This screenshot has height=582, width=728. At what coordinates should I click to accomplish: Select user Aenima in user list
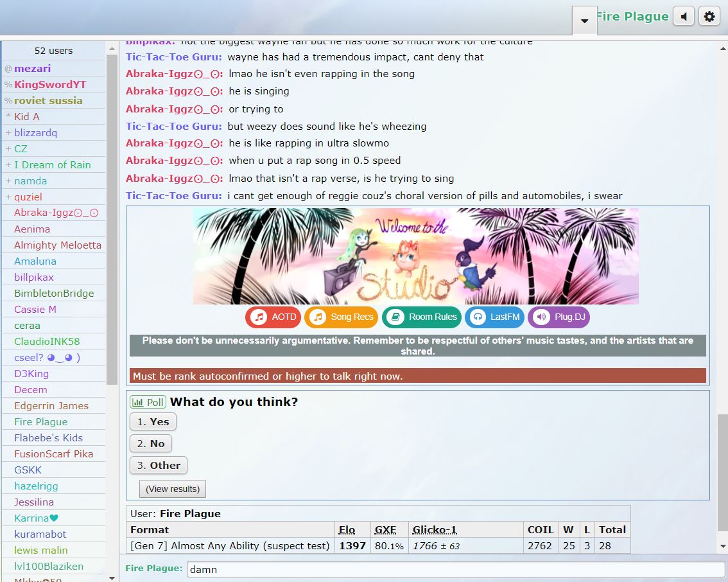tap(53, 229)
